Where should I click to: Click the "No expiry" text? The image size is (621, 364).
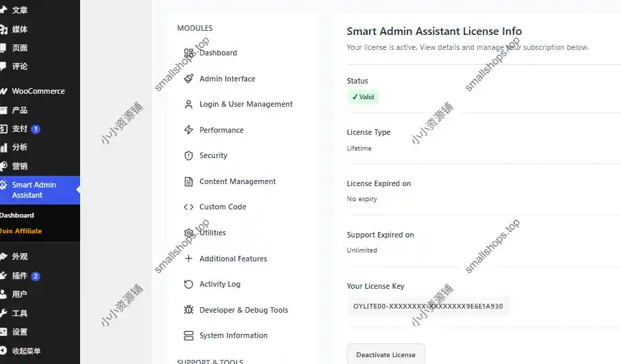coord(362,199)
